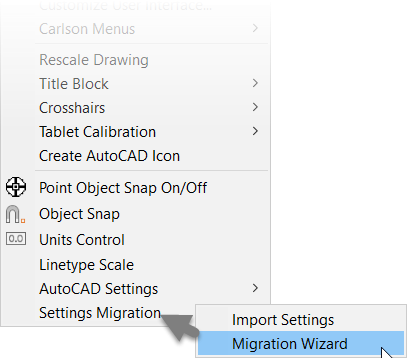Expand the AutoCAD Settings submenu arrow
Image resolution: width=409 pixels, height=363 pixels.
point(255,288)
